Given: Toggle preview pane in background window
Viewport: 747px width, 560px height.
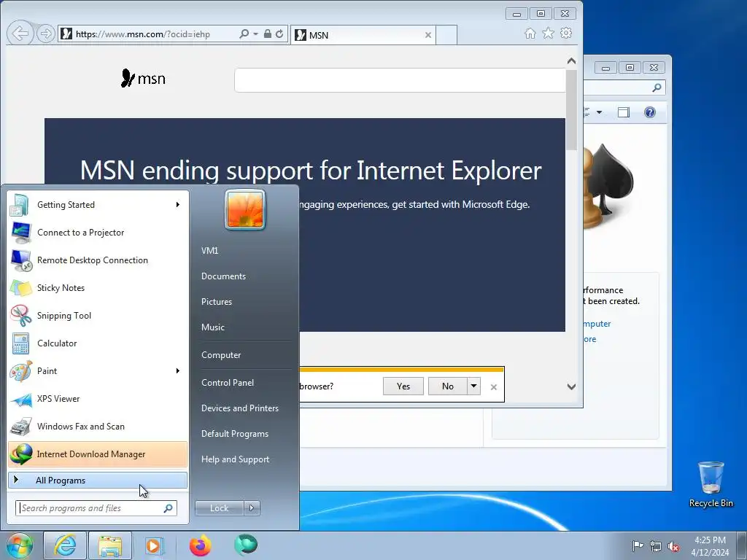Looking at the screenshot, I should [x=624, y=112].
